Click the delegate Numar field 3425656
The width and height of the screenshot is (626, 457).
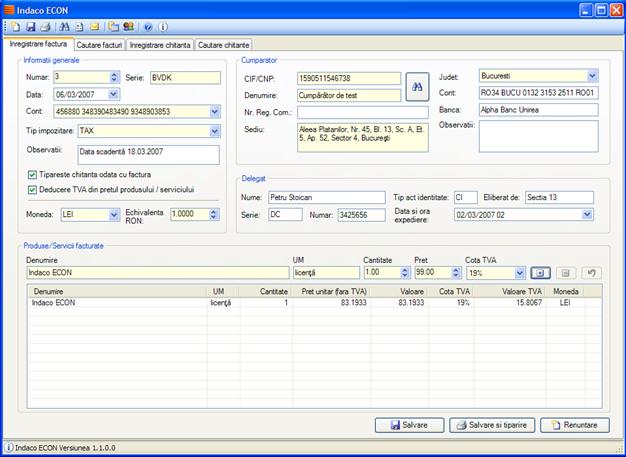pos(361,215)
